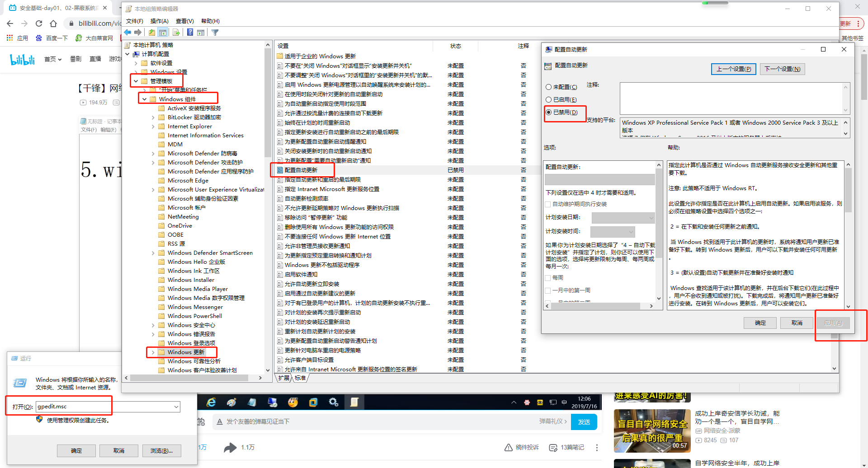Click the notepad scroll icon in taskbar

coord(354,402)
